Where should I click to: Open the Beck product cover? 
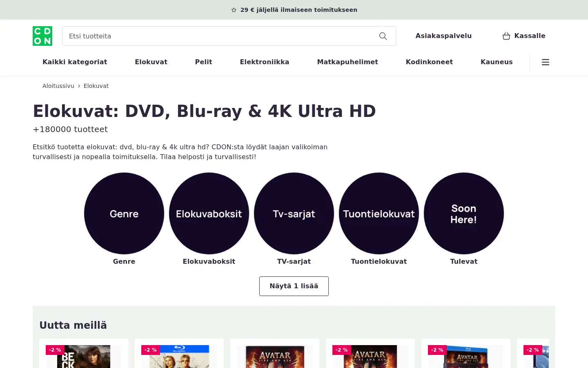(x=84, y=357)
